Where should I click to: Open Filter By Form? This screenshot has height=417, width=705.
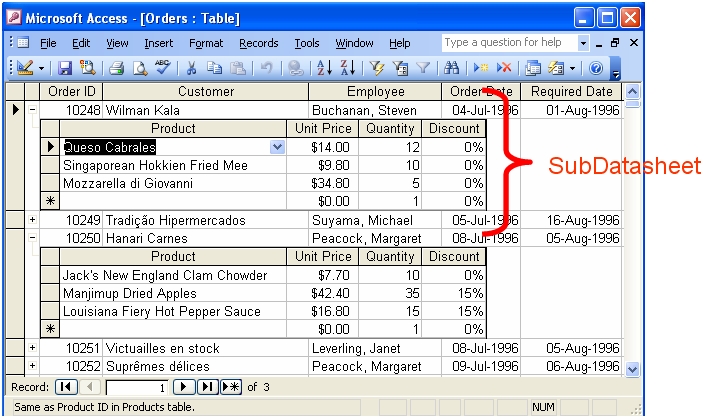(400, 68)
